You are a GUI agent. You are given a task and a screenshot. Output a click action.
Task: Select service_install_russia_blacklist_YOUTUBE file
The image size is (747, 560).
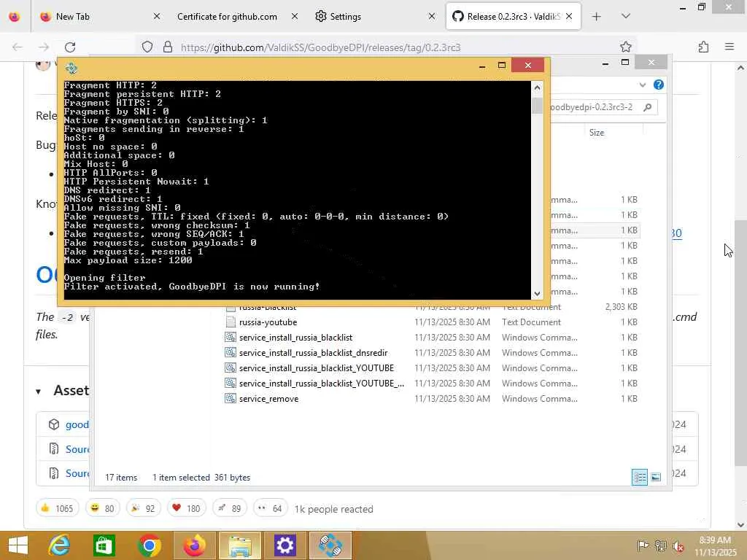[317, 368]
